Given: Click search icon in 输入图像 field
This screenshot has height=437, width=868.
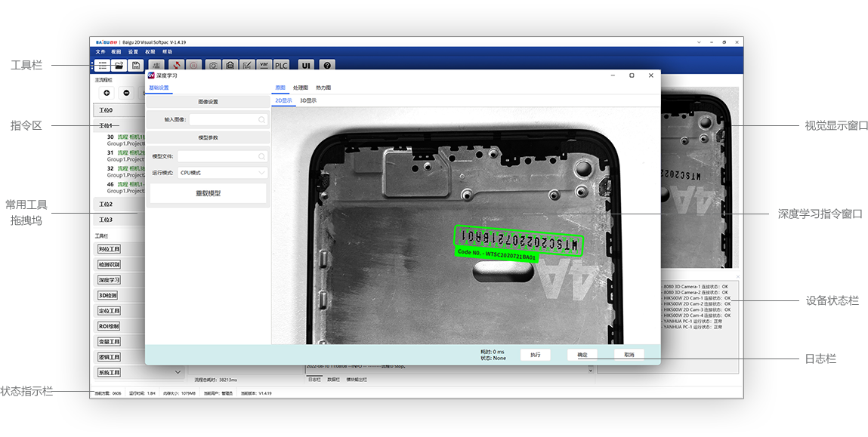Looking at the screenshot, I should tap(261, 119).
